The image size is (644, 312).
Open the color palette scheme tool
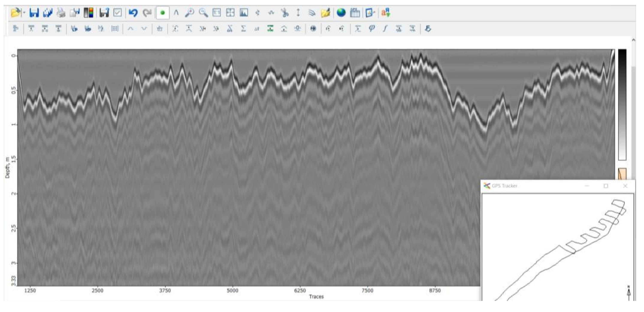click(89, 12)
